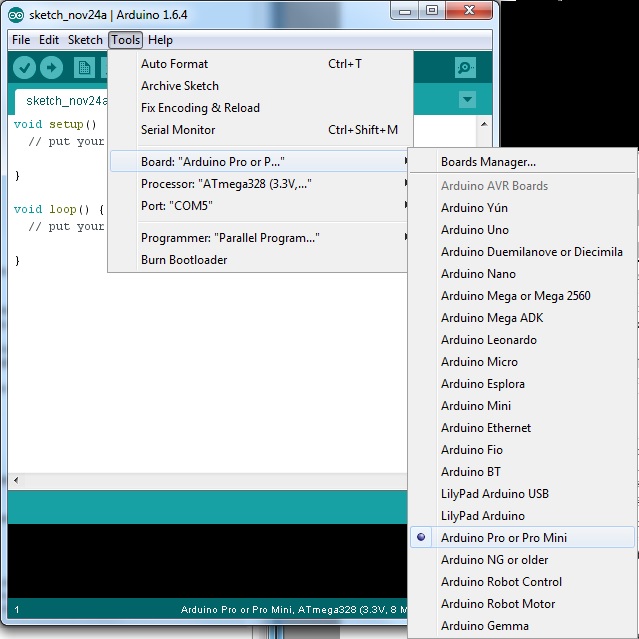Open the tab dropdown arrow below Serial Monitor icon
The image size is (639, 639).
point(466,99)
